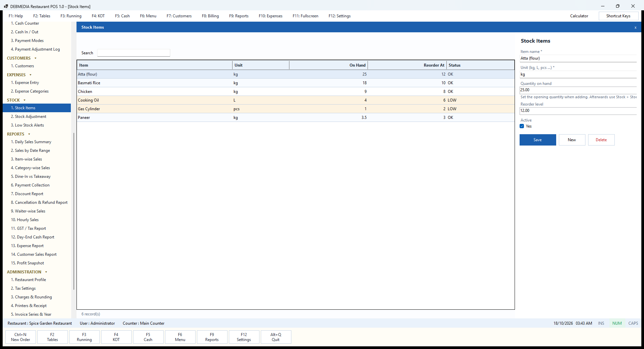Screen dimensions: 644x349
Task: Click the New button in Stock Items form
Action: [572, 140]
